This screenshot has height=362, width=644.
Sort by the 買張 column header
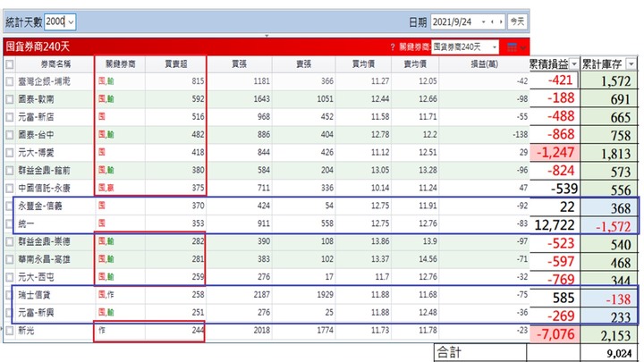click(x=239, y=64)
